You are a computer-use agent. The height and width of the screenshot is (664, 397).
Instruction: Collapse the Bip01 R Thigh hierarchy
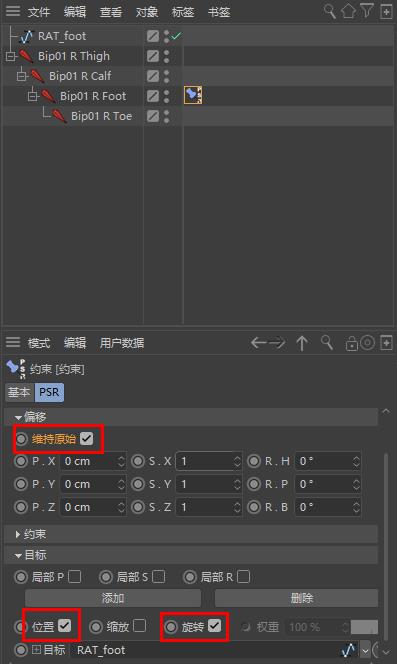11,56
